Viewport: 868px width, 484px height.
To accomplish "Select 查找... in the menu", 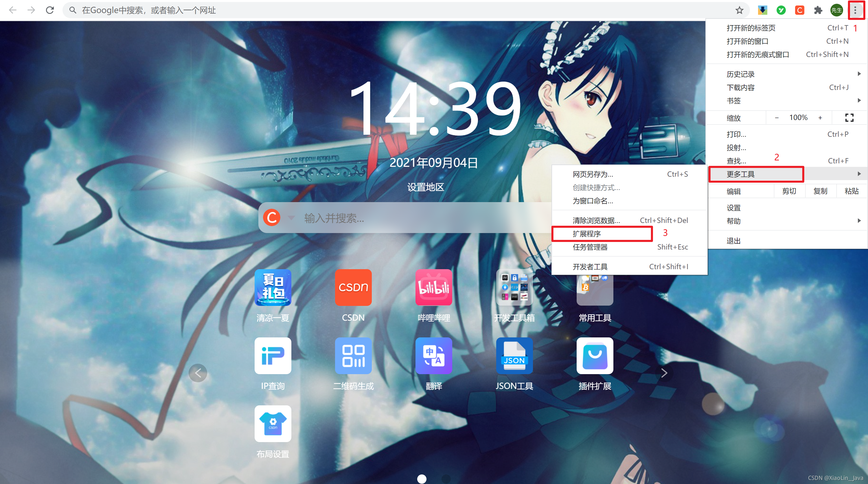I will coord(787,161).
